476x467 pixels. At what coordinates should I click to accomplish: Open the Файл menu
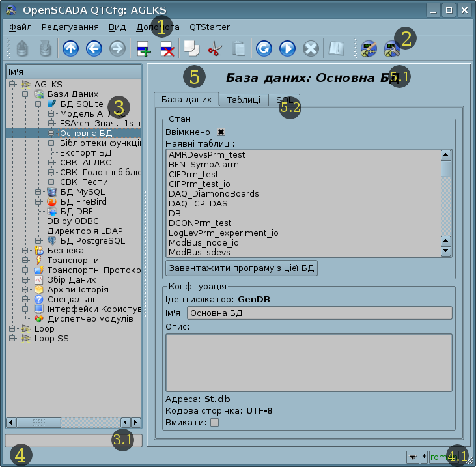pyautogui.click(x=20, y=27)
